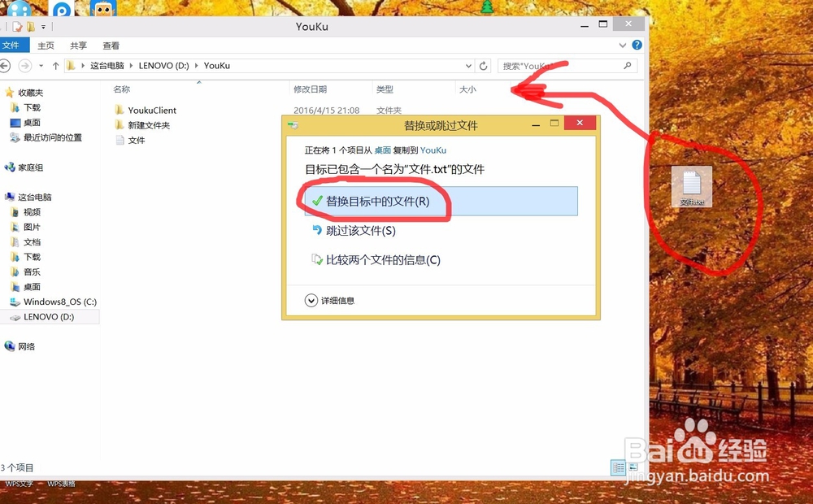Screen dimensions: 813x504
Task: Select the YoukuClient folder
Action: pyautogui.click(x=146, y=110)
